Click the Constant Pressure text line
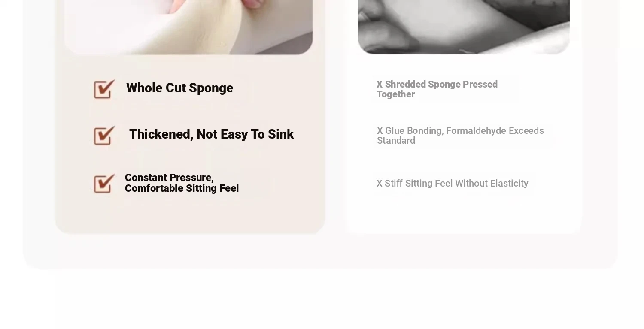The image size is (644, 329). 170,178
